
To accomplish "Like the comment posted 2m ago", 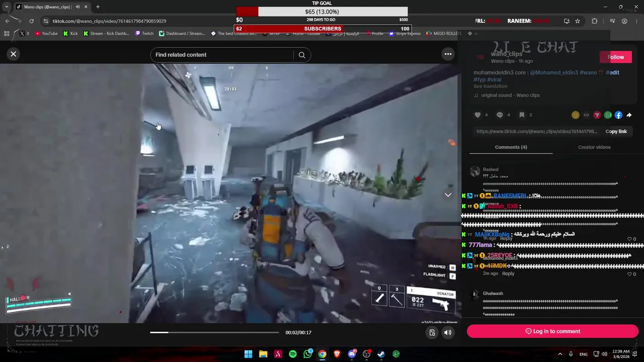I will pos(629,274).
